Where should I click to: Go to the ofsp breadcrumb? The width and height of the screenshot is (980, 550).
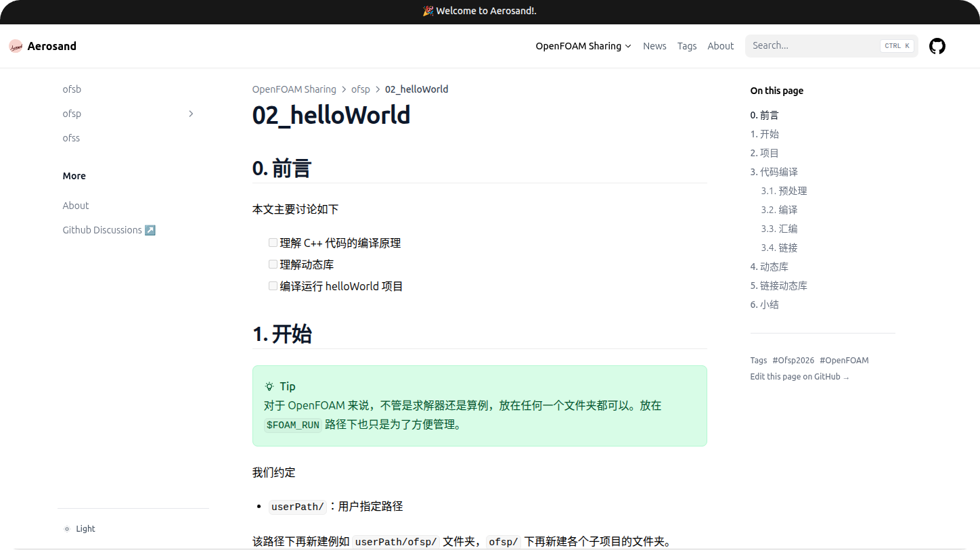(361, 89)
